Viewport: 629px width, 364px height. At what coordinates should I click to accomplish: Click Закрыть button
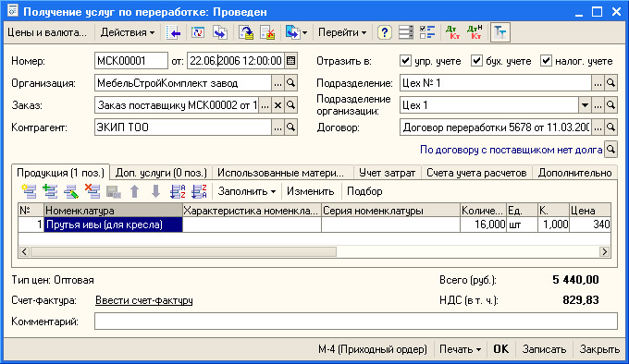pos(599,349)
